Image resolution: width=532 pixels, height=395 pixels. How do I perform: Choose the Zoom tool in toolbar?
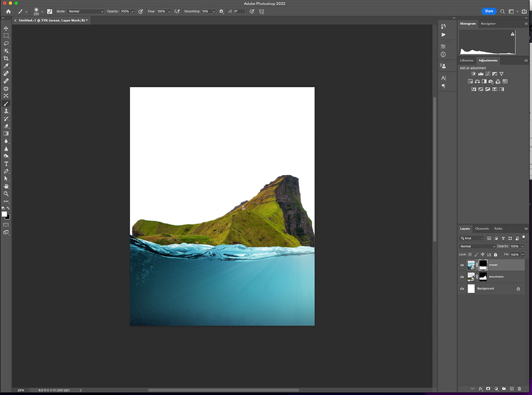(6, 193)
